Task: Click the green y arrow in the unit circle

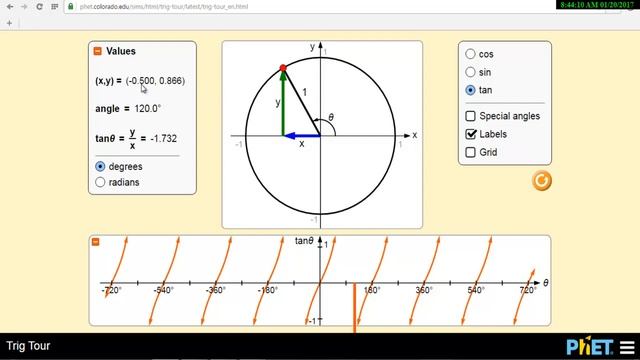Action: coord(283,104)
